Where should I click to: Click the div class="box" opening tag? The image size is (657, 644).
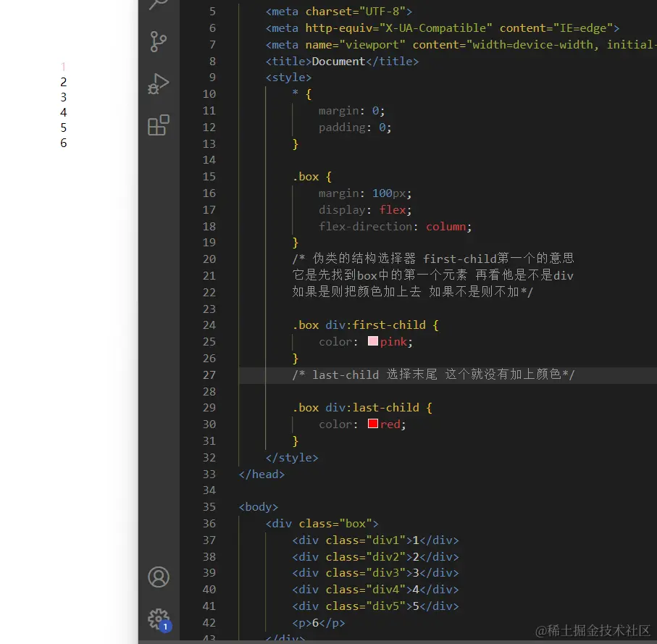[x=322, y=524]
